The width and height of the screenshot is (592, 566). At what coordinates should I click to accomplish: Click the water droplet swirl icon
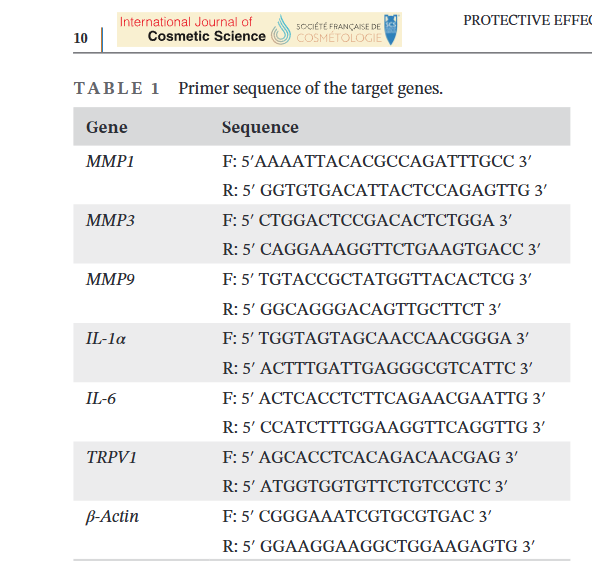(281, 29)
